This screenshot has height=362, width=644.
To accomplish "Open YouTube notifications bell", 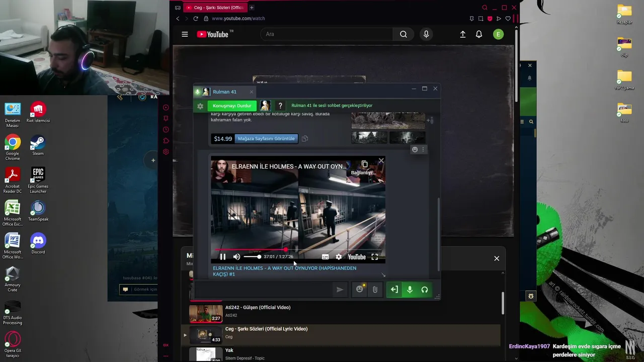I will (x=479, y=34).
